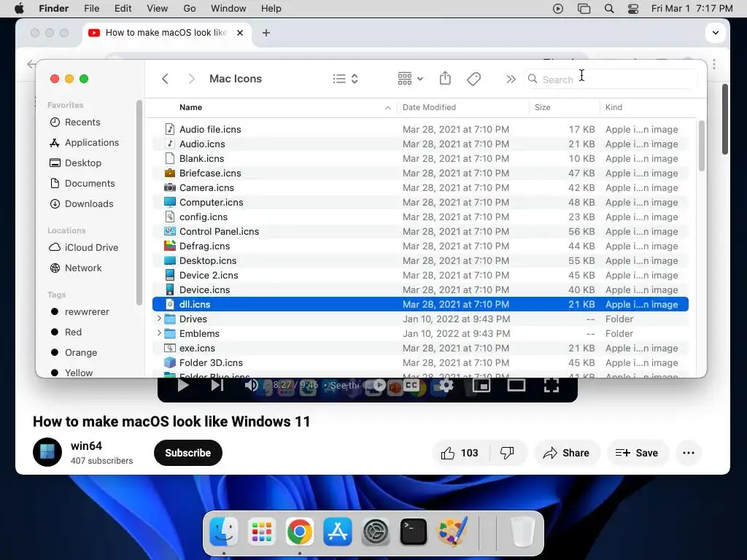Open Downloads in Finder sidebar
747x560 pixels.
point(82,204)
